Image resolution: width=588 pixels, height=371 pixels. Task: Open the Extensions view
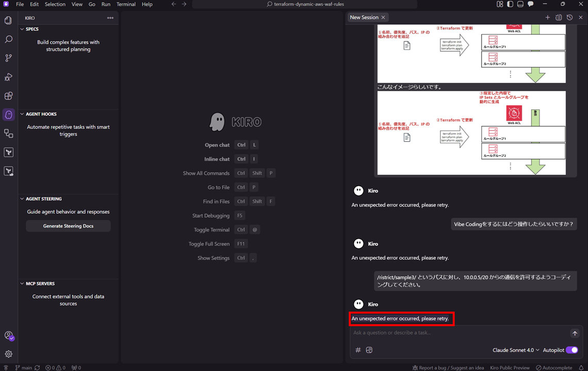tap(8, 95)
